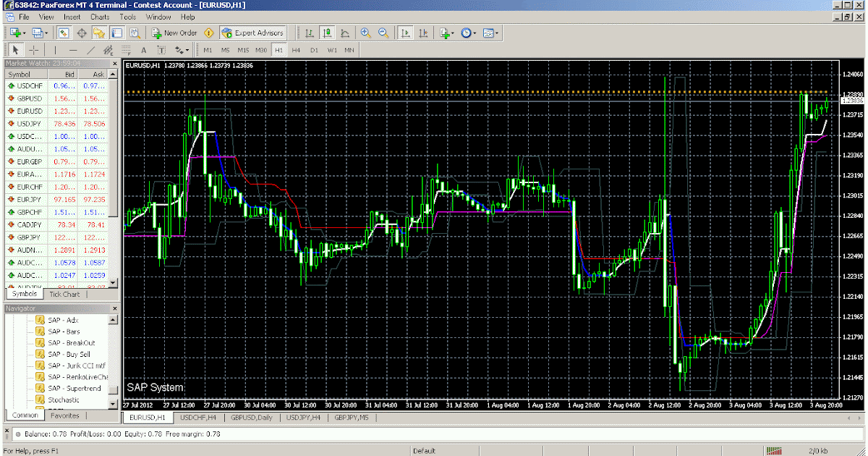
Task: Select the H1 timeframe button
Action: (279, 50)
